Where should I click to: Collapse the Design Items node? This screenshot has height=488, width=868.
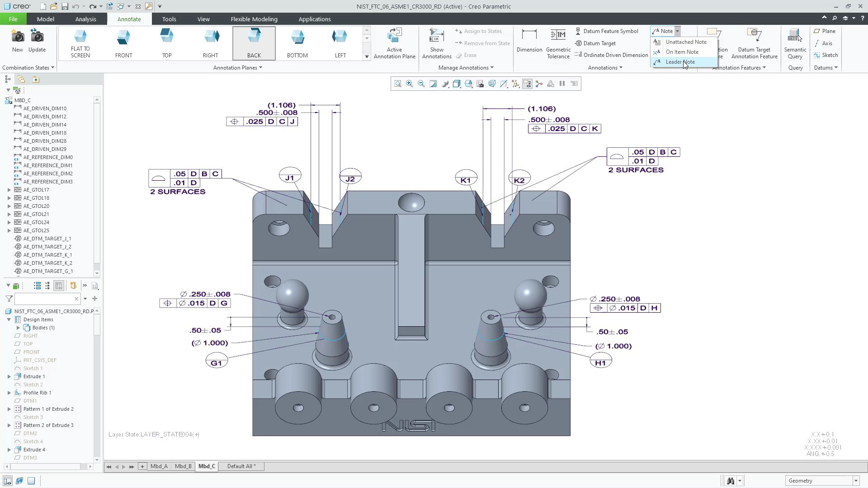point(9,319)
